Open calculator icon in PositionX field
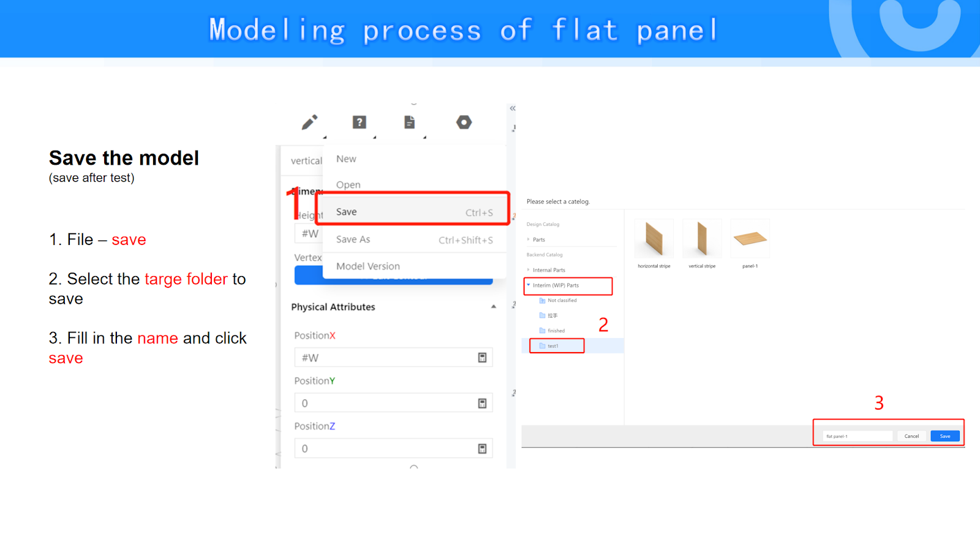This screenshot has height=548, width=980. (482, 358)
